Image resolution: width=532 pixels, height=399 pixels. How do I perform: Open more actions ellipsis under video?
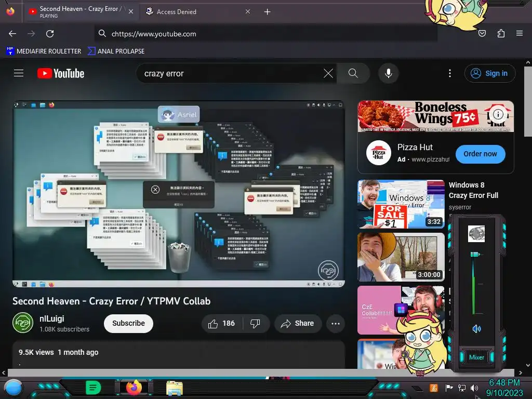coord(336,323)
